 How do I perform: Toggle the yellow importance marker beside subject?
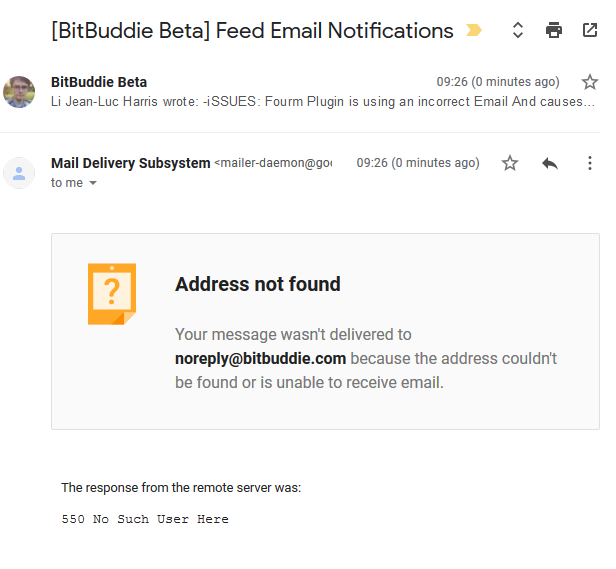point(474,31)
